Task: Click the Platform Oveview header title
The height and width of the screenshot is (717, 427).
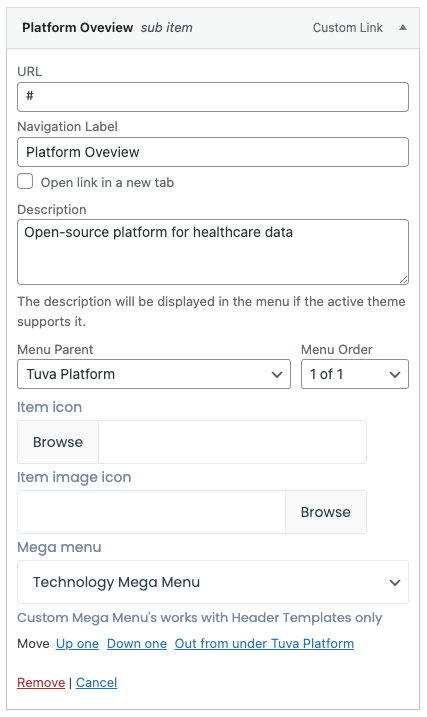Action: tap(78, 27)
